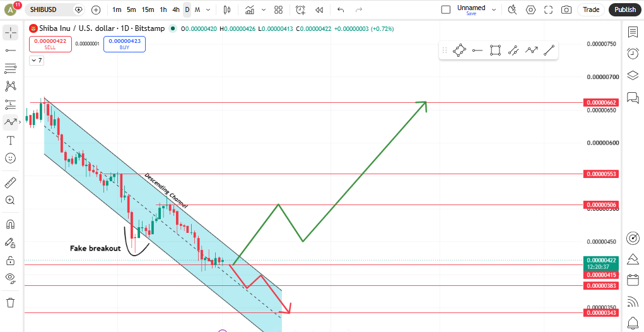Select the D daily timeframe
This screenshot has width=644, height=332.
click(x=187, y=10)
